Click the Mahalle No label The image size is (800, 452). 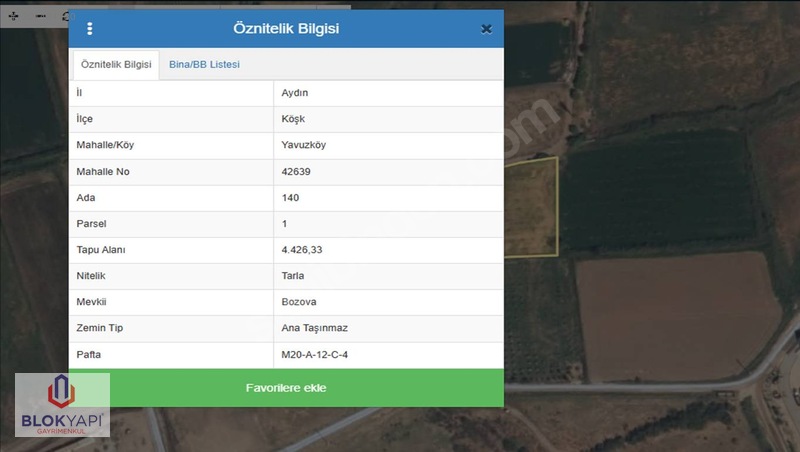(103, 171)
